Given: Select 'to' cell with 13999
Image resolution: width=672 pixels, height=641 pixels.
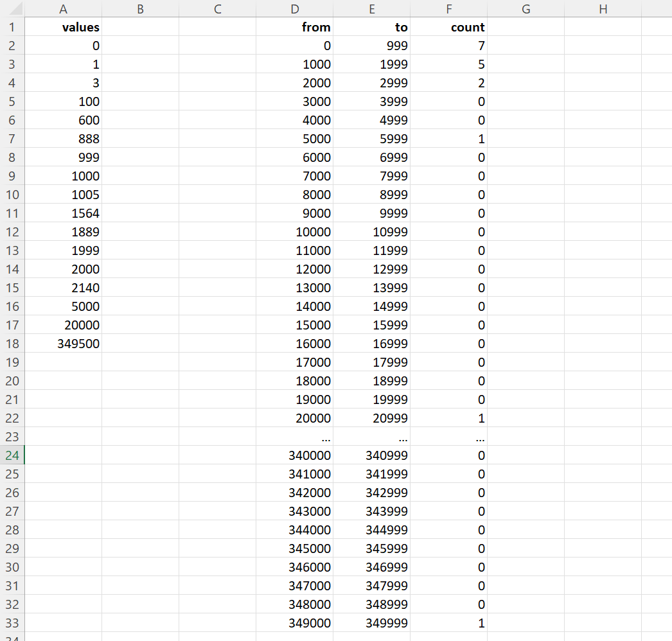Looking at the screenshot, I should click(x=371, y=288).
